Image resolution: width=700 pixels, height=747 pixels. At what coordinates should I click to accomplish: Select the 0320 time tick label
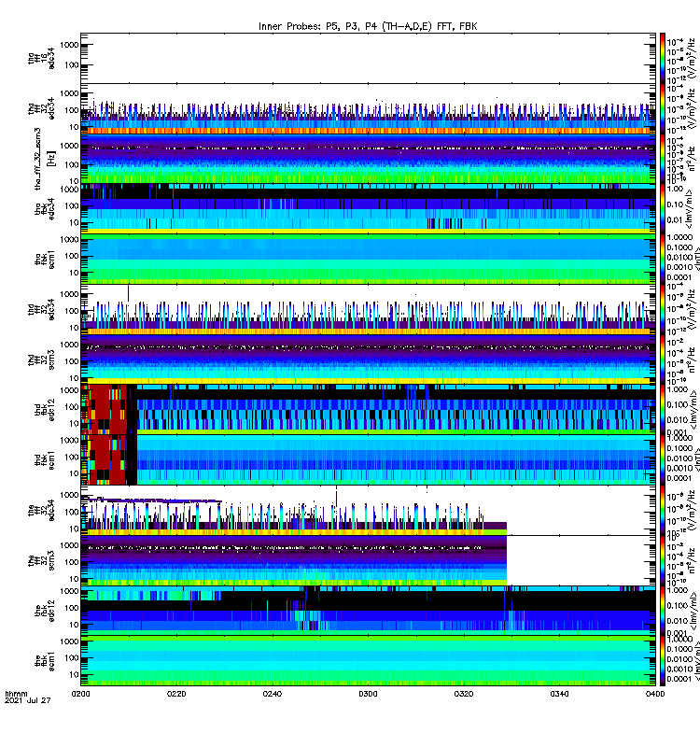tap(463, 694)
